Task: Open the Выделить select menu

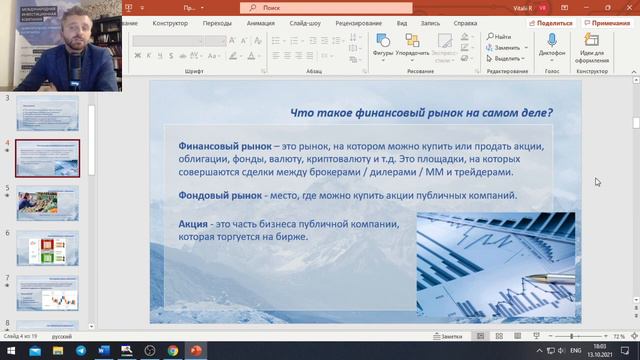Action: point(505,59)
